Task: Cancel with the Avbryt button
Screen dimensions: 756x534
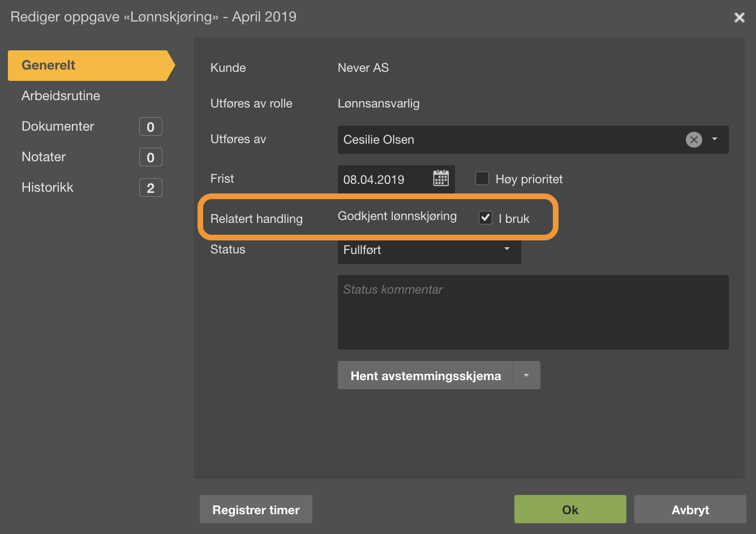Action: coord(690,510)
